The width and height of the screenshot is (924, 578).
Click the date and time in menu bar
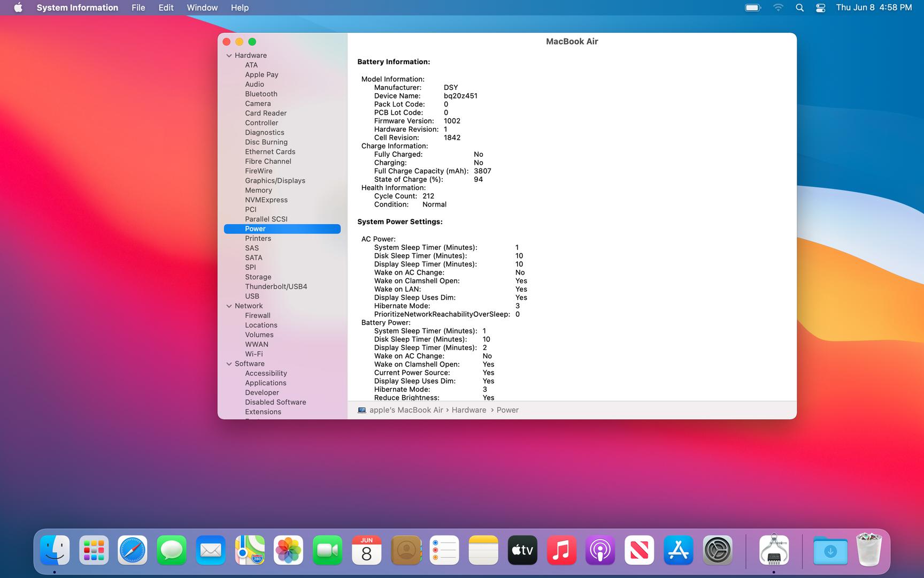[x=874, y=7]
